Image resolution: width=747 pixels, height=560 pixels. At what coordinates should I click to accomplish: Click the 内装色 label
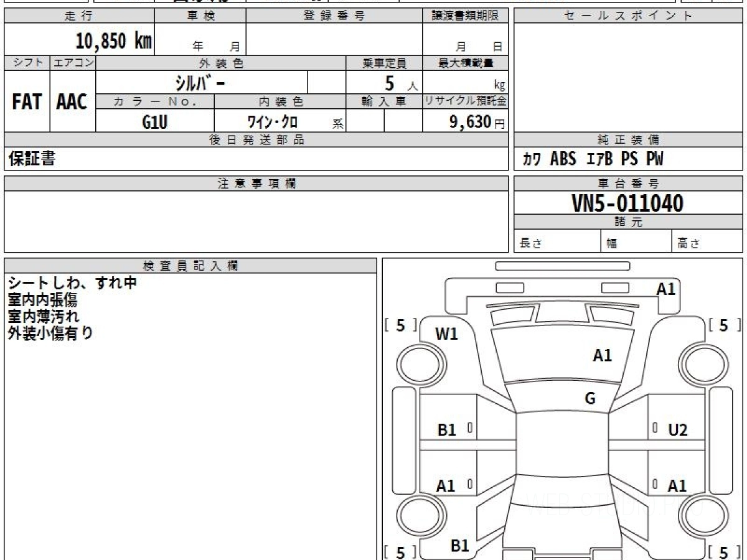[280, 101]
